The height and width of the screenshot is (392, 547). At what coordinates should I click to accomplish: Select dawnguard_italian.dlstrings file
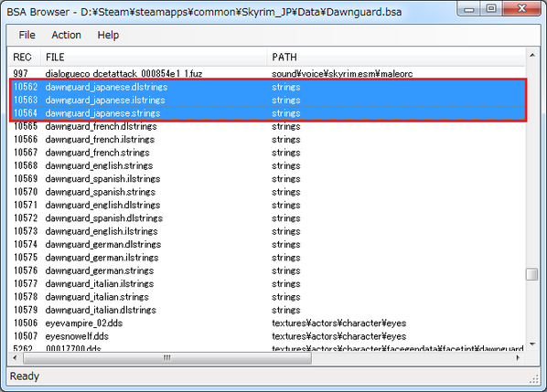point(101,310)
